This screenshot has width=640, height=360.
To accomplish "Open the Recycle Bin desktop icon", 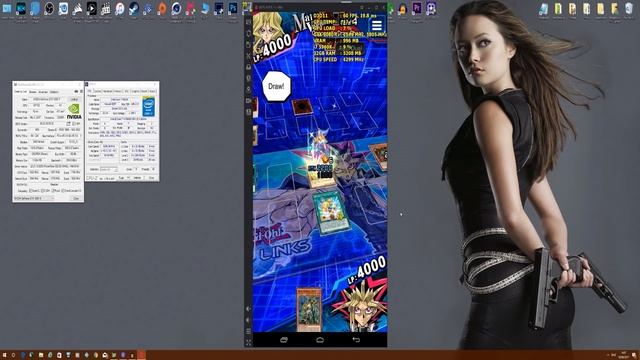I will click(629, 8).
